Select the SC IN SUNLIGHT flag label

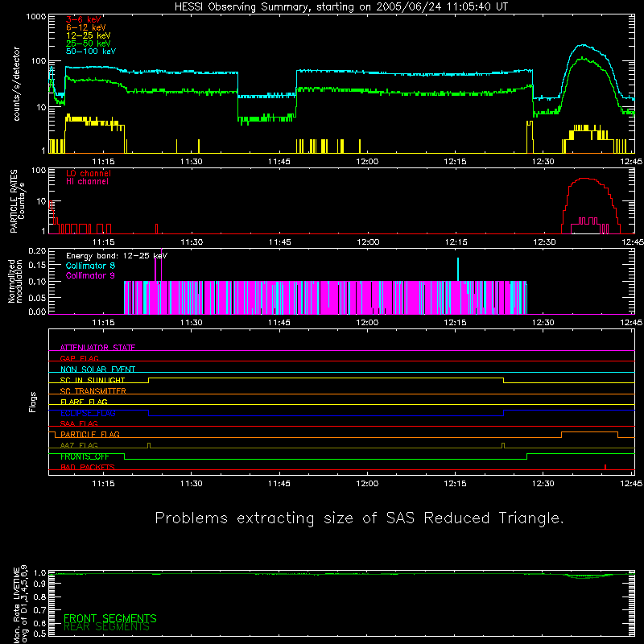[93, 380]
